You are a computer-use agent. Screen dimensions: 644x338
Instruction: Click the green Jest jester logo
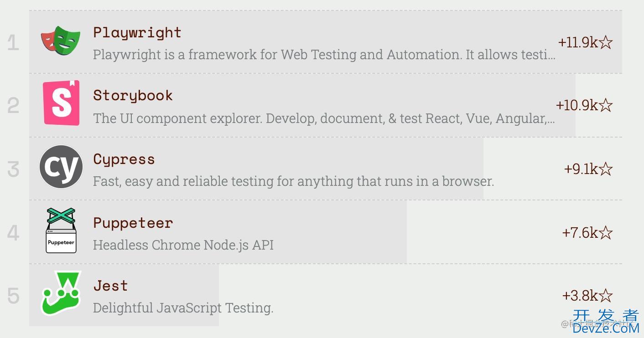point(61,293)
